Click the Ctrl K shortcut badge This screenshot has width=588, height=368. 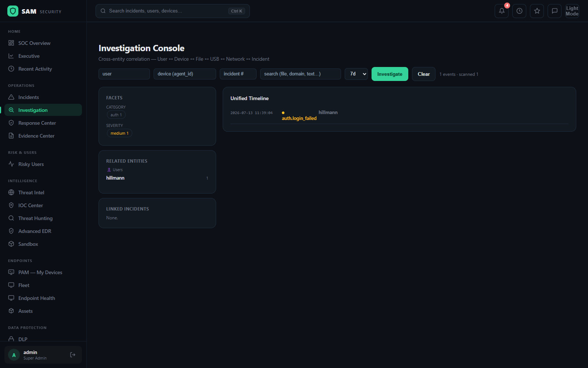click(x=237, y=11)
